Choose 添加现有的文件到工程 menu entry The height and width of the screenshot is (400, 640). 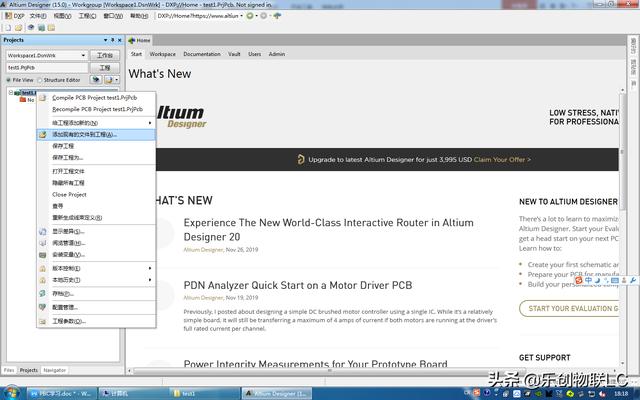tap(96, 134)
